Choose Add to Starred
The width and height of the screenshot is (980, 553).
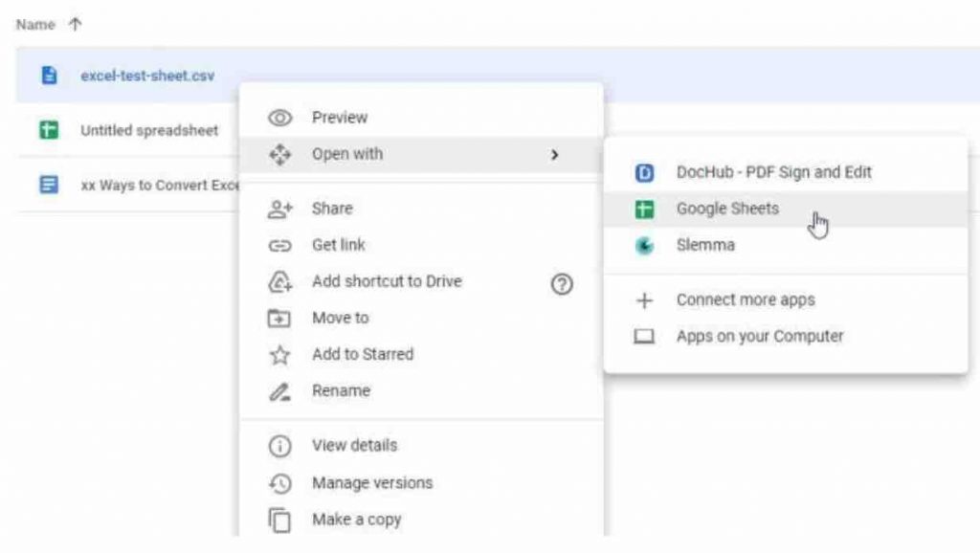point(363,354)
